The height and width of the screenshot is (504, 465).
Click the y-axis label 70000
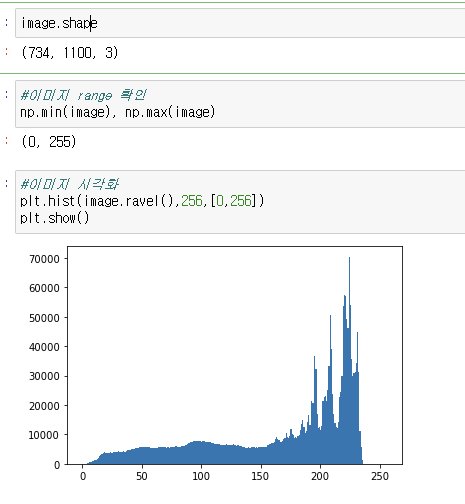[44, 259]
